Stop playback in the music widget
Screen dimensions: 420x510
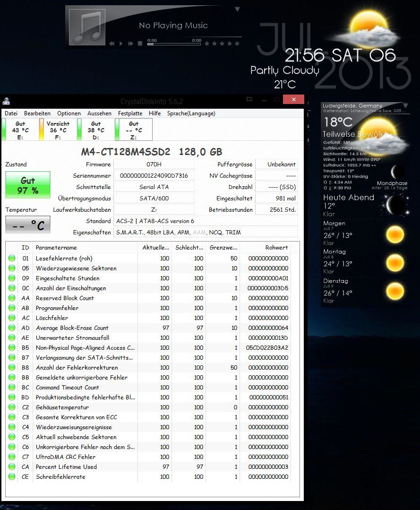[140, 43]
